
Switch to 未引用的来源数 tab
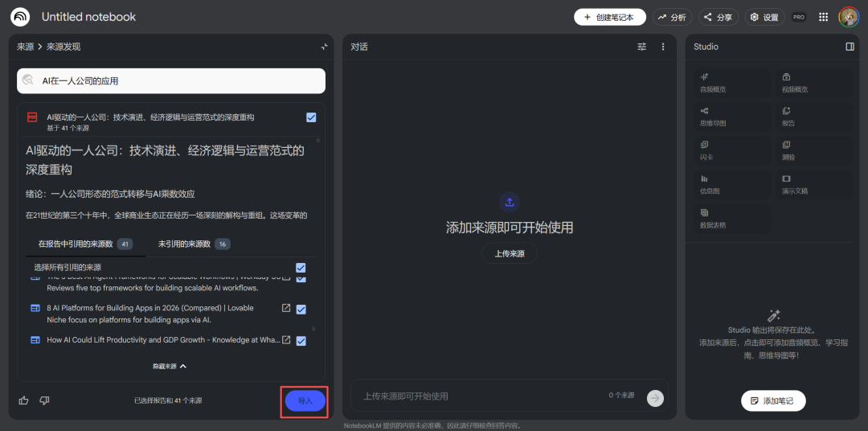tap(194, 244)
